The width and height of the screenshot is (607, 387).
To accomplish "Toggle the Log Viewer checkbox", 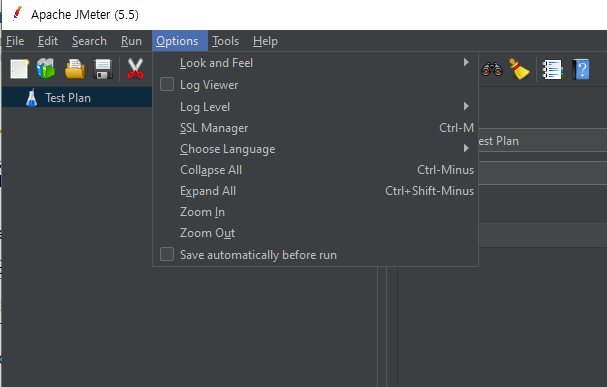I will [167, 84].
